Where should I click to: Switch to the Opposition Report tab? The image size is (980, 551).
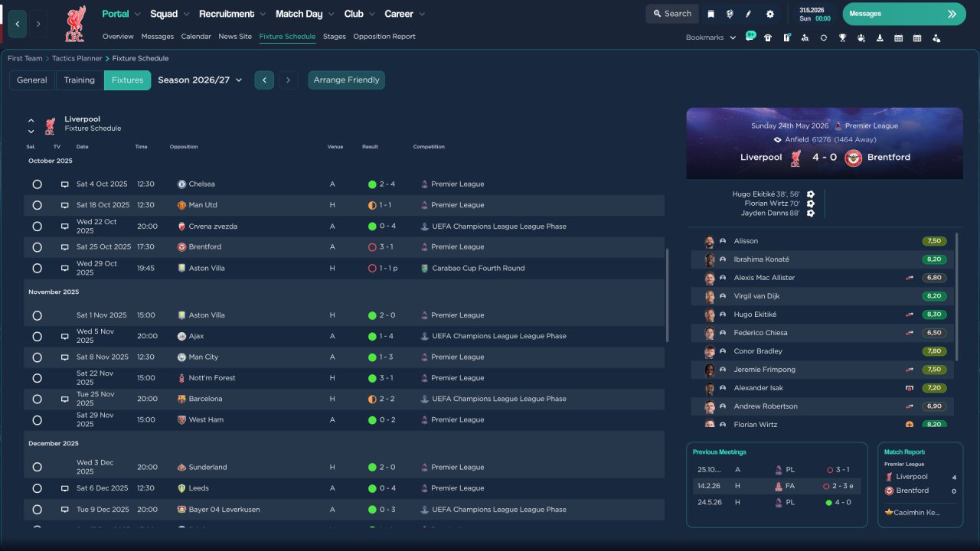point(384,37)
